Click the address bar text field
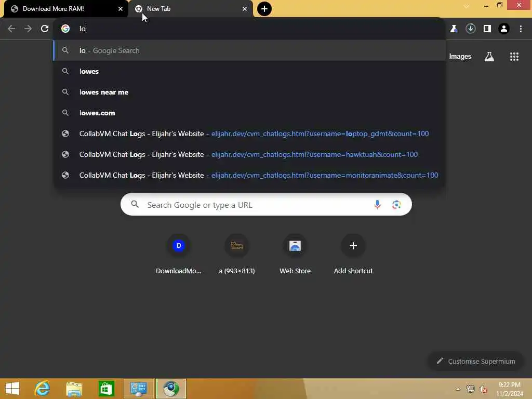The height and width of the screenshot is (399, 532). 249,29
